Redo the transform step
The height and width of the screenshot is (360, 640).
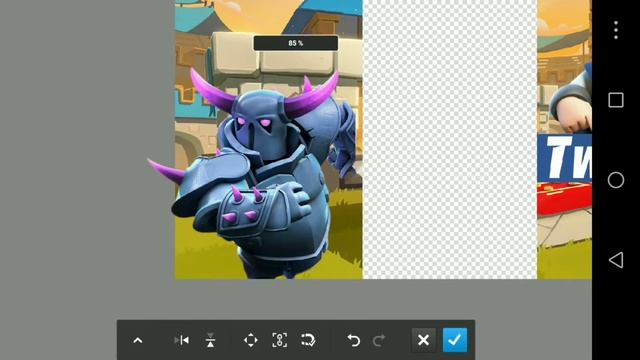tap(379, 340)
